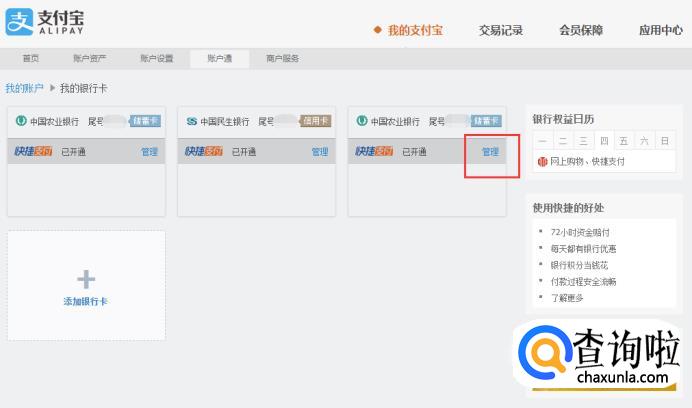Select 三 in the bank calendar

(583, 141)
